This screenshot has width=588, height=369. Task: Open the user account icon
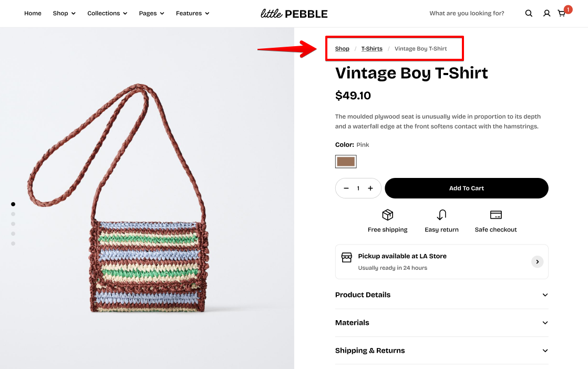coord(546,13)
